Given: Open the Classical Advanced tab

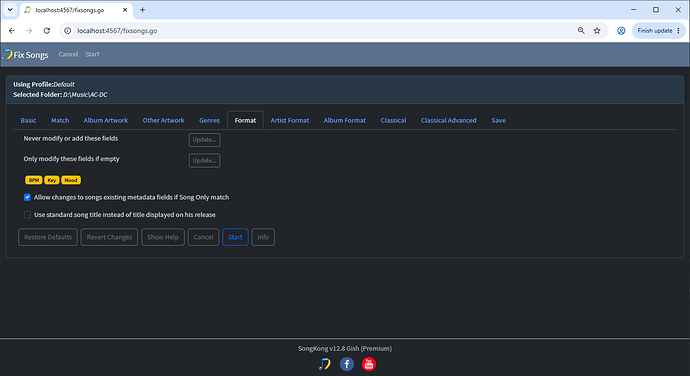Looking at the screenshot, I should [x=448, y=120].
